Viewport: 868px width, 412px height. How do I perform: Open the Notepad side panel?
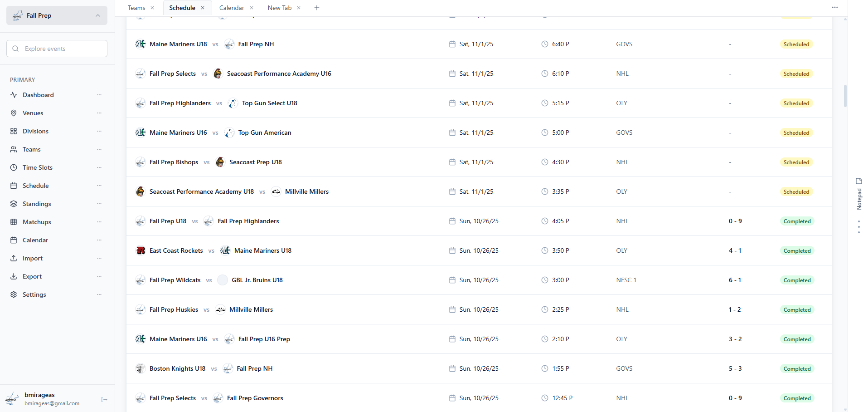(859, 194)
